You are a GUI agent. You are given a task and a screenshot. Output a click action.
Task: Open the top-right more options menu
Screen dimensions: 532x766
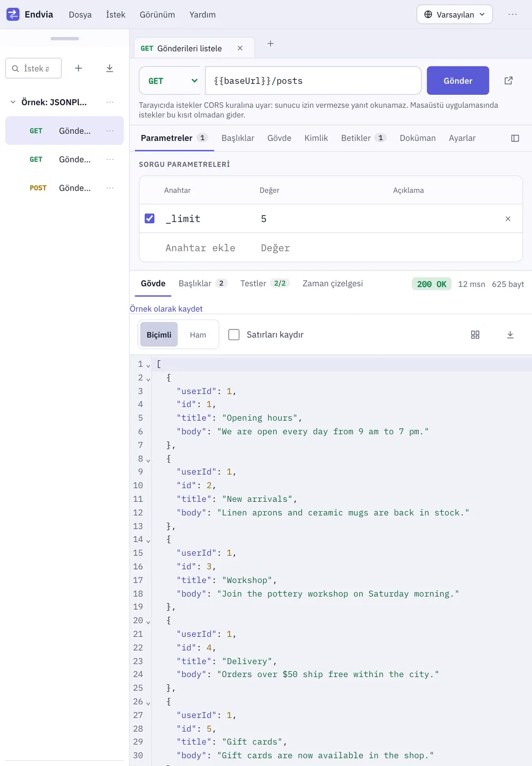[513, 14]
